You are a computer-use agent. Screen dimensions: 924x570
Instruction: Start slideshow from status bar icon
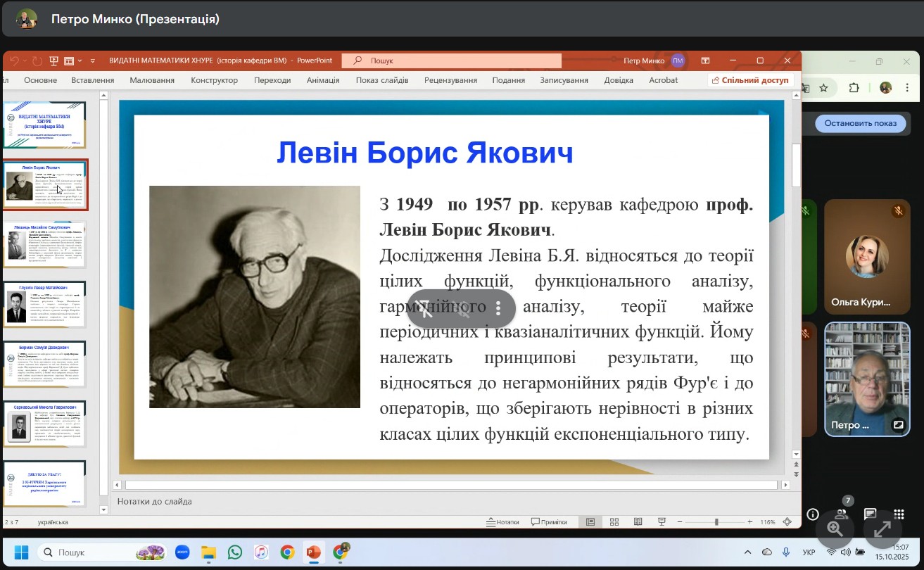point(662,522)
